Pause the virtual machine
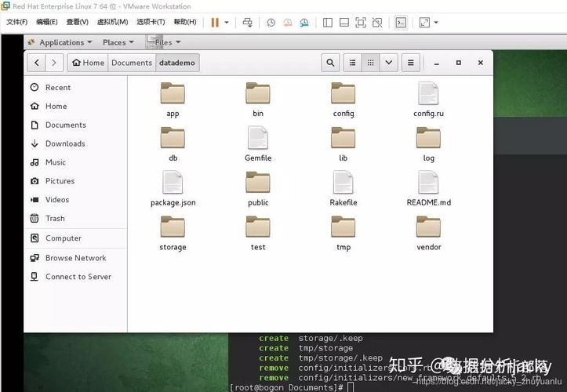Image resolution: width=567 pixels, height=392 pixels. click(x=215, y=23)
